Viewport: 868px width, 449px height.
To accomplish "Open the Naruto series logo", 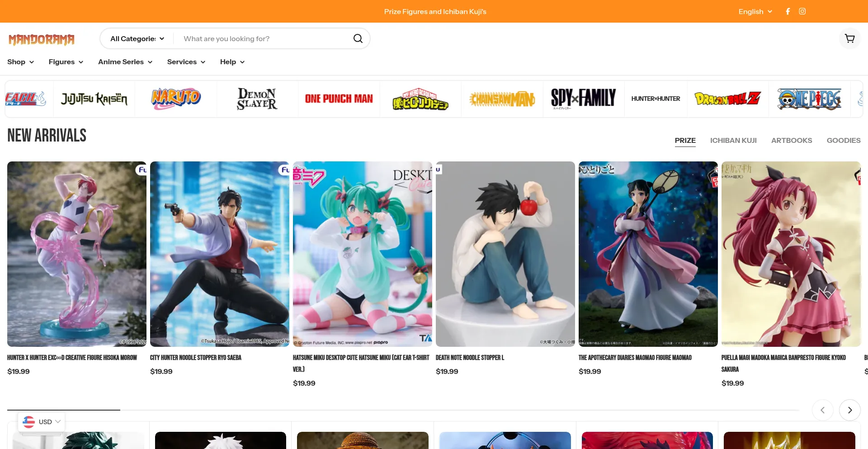I will click(x=176, y=99).
